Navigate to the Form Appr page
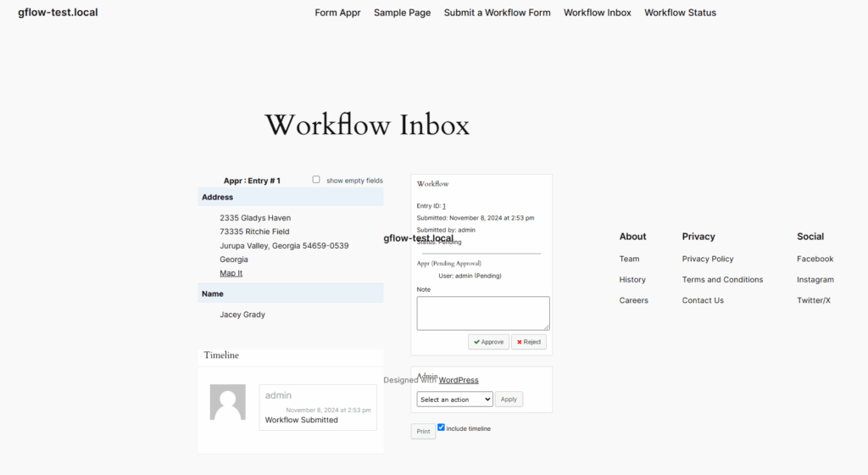Viewport: 868px width, 475px height. point(337,13)
